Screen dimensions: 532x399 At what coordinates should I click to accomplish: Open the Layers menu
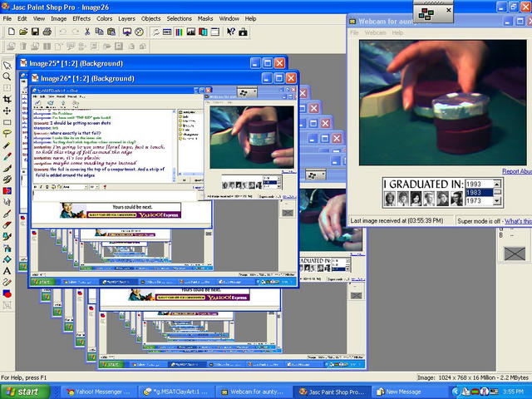[126, 18]
